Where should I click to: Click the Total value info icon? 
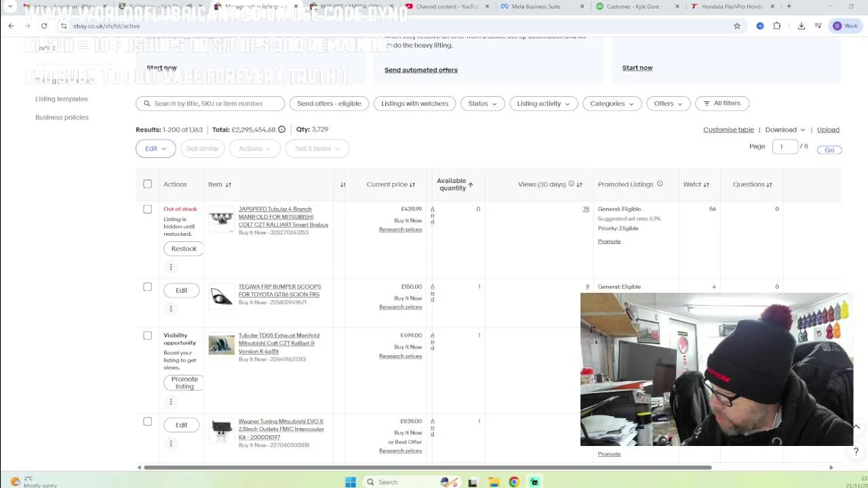pyautogui.click(x=281, y=129)
